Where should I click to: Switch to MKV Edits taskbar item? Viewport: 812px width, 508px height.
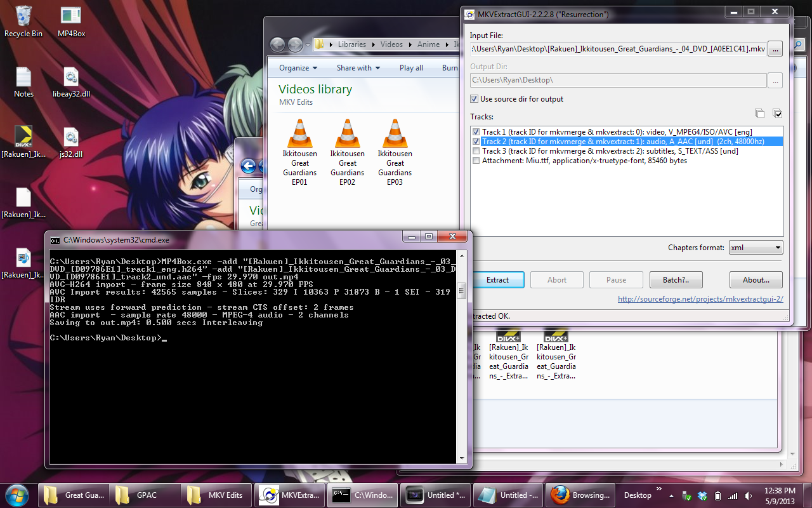(x=217, y=495)
